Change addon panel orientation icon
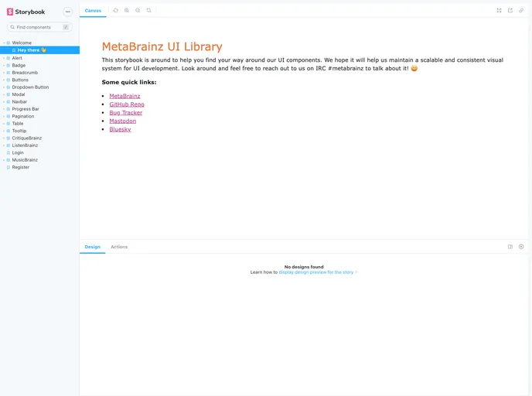Image resolution: width=532 pixels, height=396 pixels. point(510,247)
